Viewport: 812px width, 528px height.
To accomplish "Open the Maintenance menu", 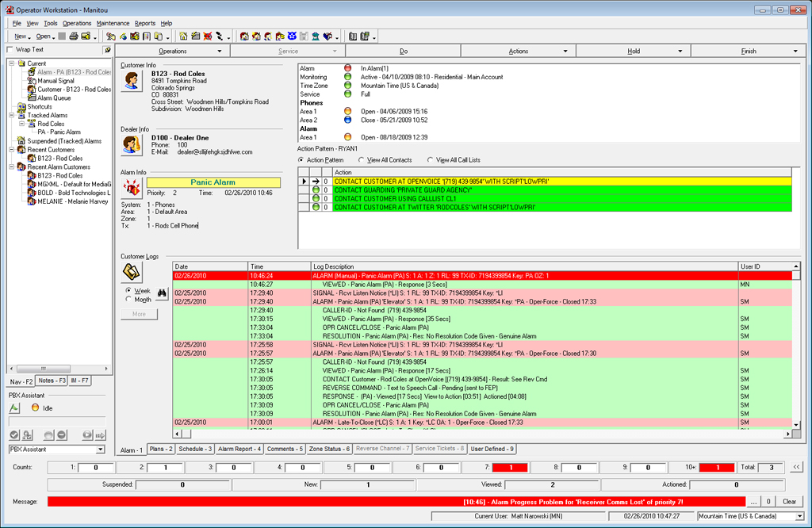I will tap(113, 23).
